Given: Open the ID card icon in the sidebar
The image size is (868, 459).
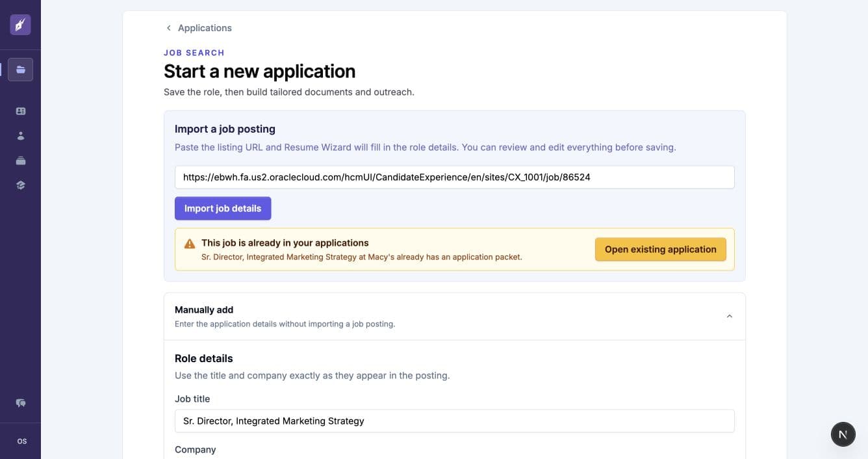Looking at the screenshot, I should tap(20, 111).
